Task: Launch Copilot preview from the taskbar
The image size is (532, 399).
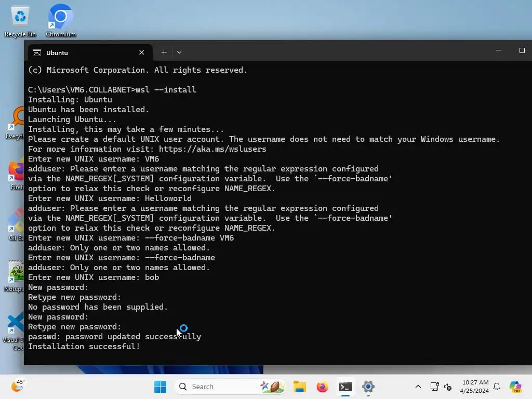Action: click(x=515, y=387)
